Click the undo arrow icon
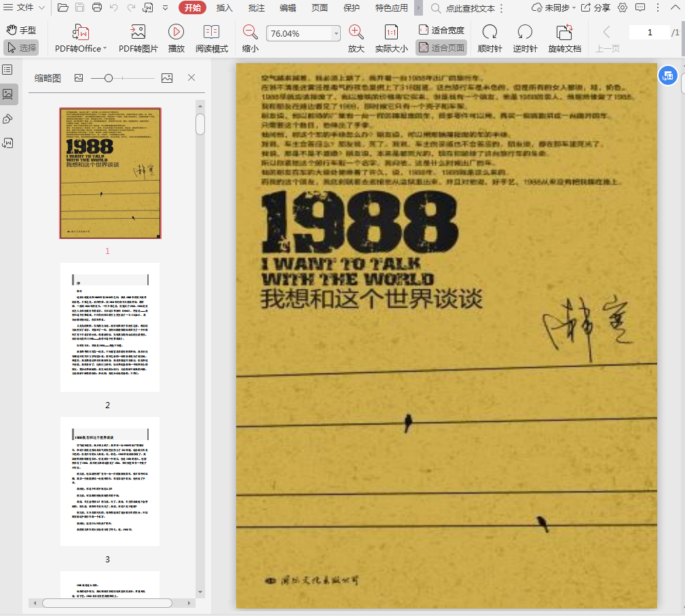The height and width of the screenshot is (616, 685). [114, 7]
